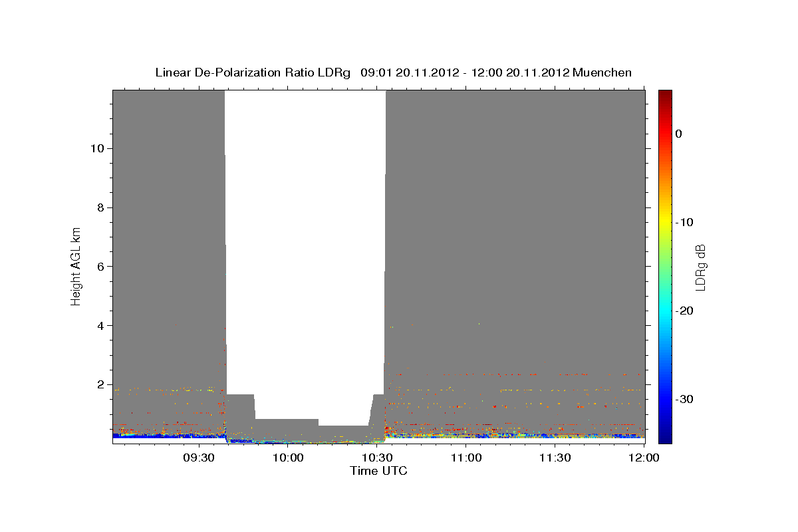Viewport: 798px width, 532px height.
Task: Select the 11:00 time tick label
Action: coord(466,458)
